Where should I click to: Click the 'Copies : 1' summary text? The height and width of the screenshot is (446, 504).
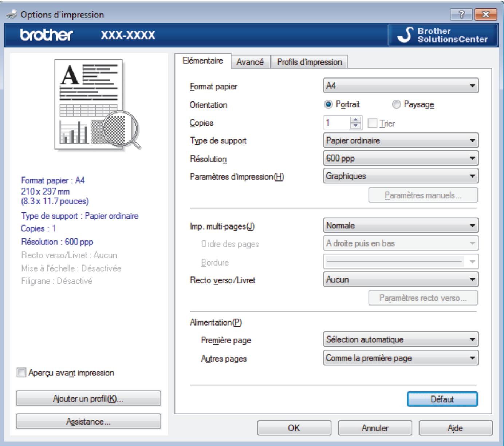tap(38, 229)
